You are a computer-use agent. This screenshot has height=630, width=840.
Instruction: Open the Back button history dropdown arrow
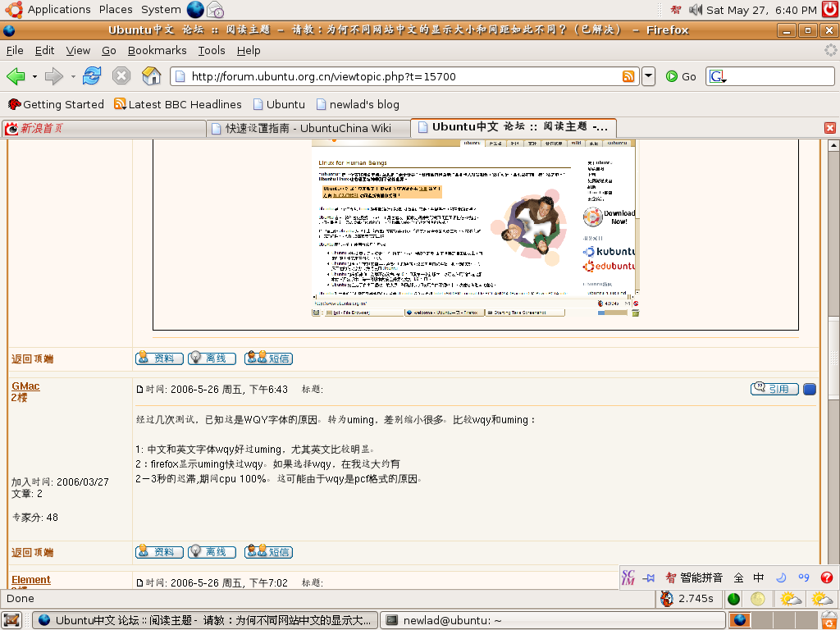point(34,76)
